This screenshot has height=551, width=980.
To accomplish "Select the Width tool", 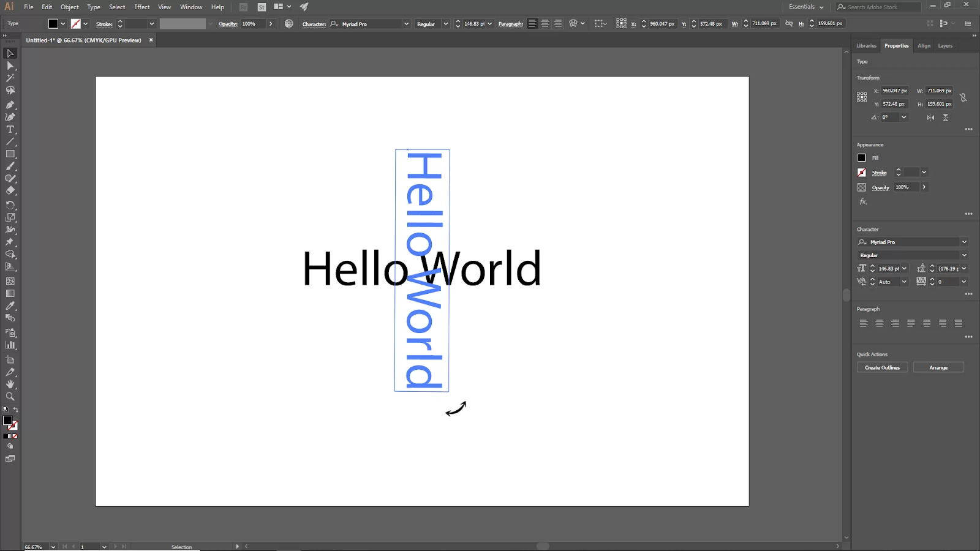I will pos(10,230).
